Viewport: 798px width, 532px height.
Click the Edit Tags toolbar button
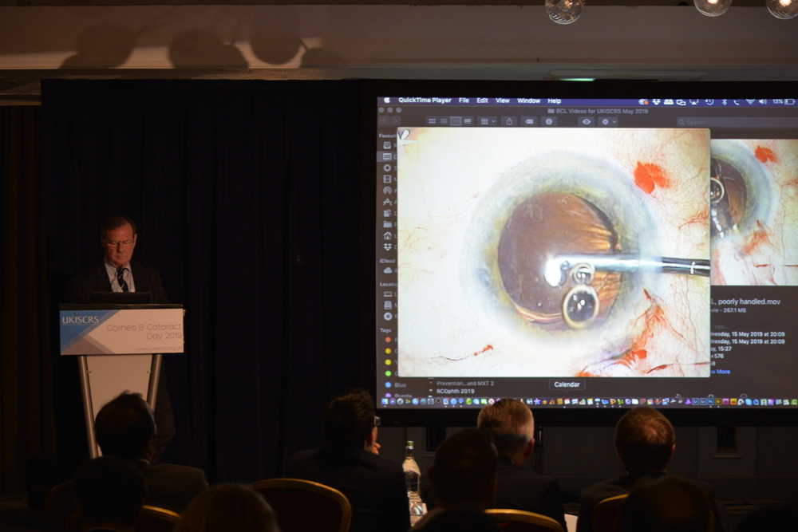pos(529,121)
